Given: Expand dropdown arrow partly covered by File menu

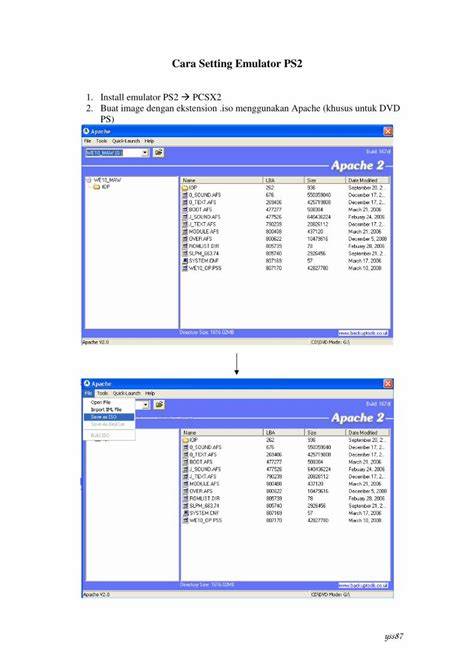Looking at the screenshot, I should click(x=146, y=405).
